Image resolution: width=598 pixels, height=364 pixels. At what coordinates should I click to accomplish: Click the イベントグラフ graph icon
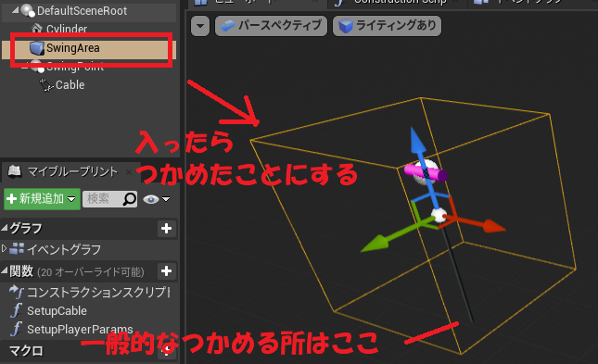pyautogui.click(x=17, y=248)
